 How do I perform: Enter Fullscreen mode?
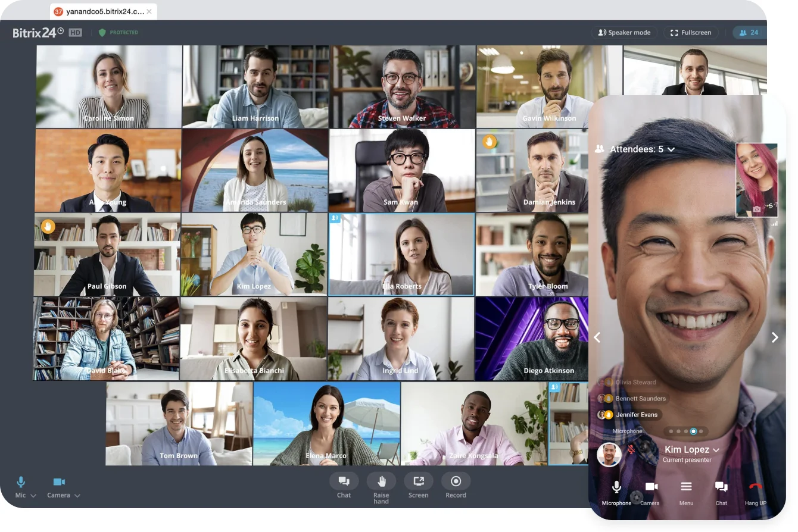pyautogui.click(x=690, y=32)
